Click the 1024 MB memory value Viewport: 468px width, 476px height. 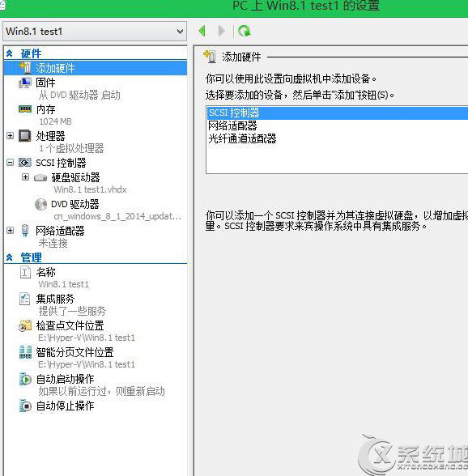click(x=55, y=121)
